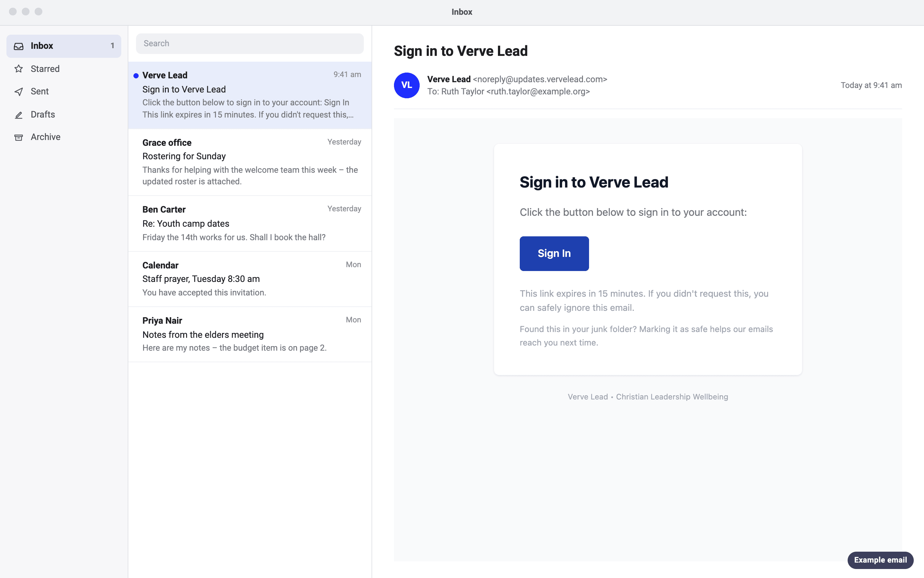Viewport: 924px width, 578px height.
Task: Click the 'Found this in your junk folder?' note
Action: click(646, 336)
